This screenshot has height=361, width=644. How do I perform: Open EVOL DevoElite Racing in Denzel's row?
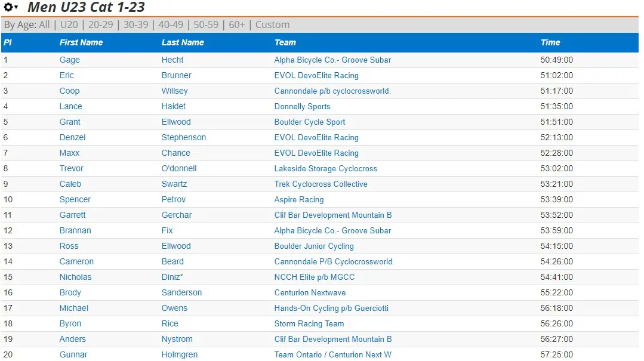point(316,138)
